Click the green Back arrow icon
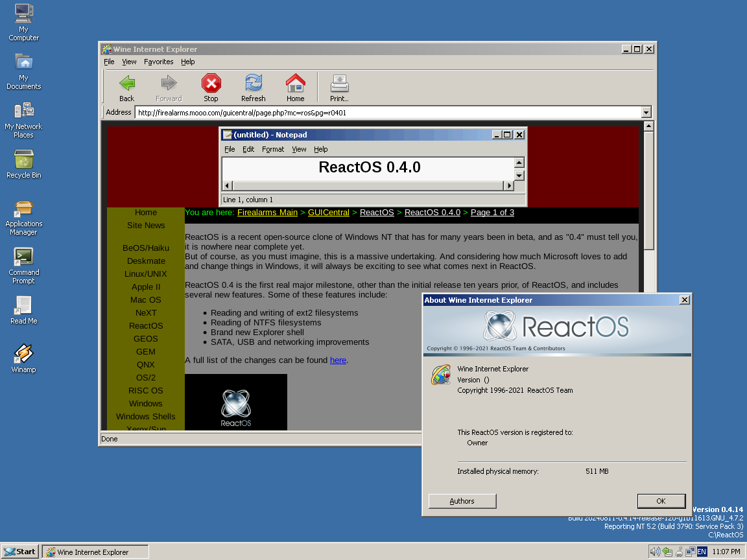The width and height of the screenshot is (747, 560). pyautogui.click(x=126, y=84)
